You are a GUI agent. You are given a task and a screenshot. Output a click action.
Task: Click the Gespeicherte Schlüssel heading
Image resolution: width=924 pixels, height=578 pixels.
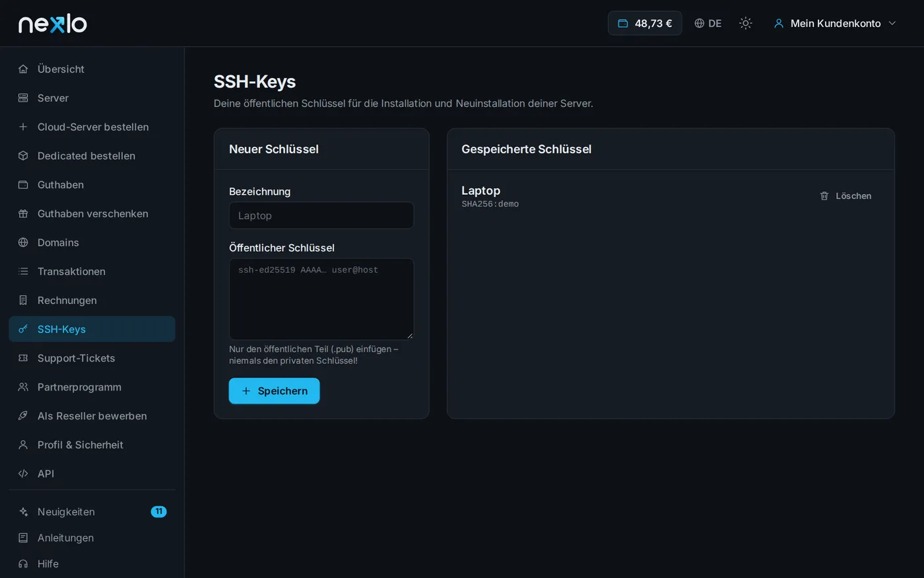[x=526, y=149]
